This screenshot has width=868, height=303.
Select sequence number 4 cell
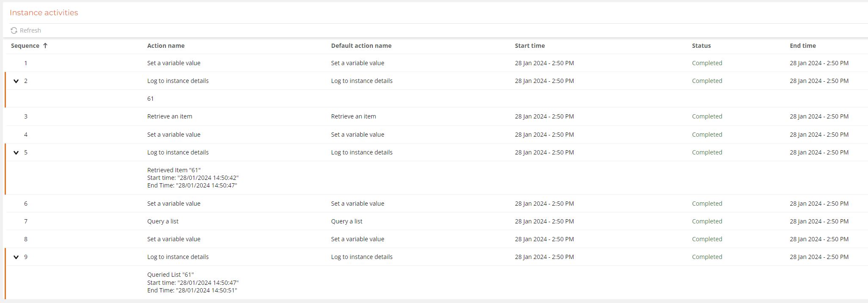(26, 135)
